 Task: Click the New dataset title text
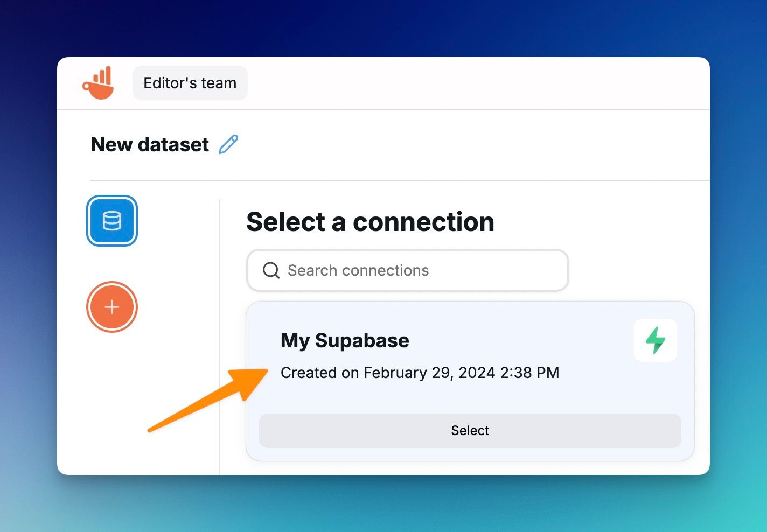coord(149,144)
